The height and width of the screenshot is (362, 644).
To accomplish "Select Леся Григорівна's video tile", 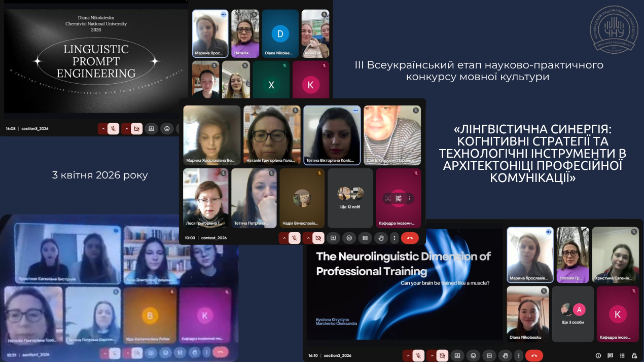I will point(205,198).
